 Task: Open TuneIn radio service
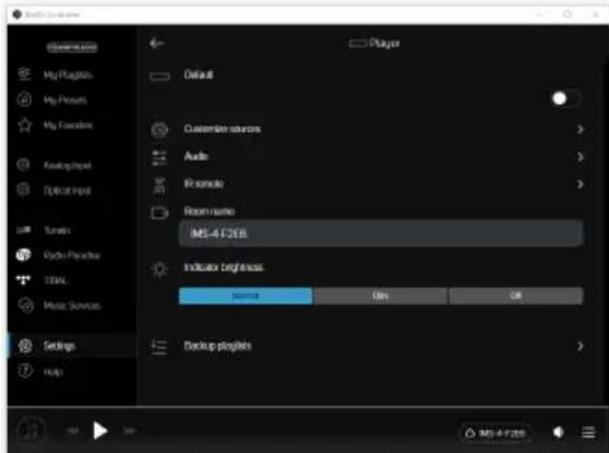(x=44, y=230)
